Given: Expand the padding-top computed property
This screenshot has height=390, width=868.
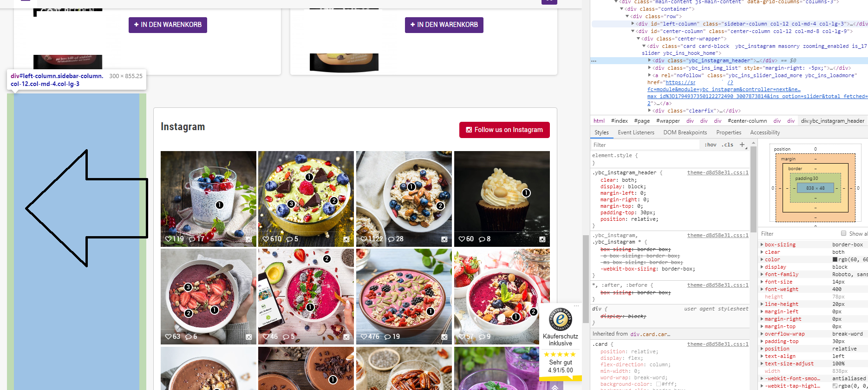Looking at the screenshot, I should (x=762, y=341).
